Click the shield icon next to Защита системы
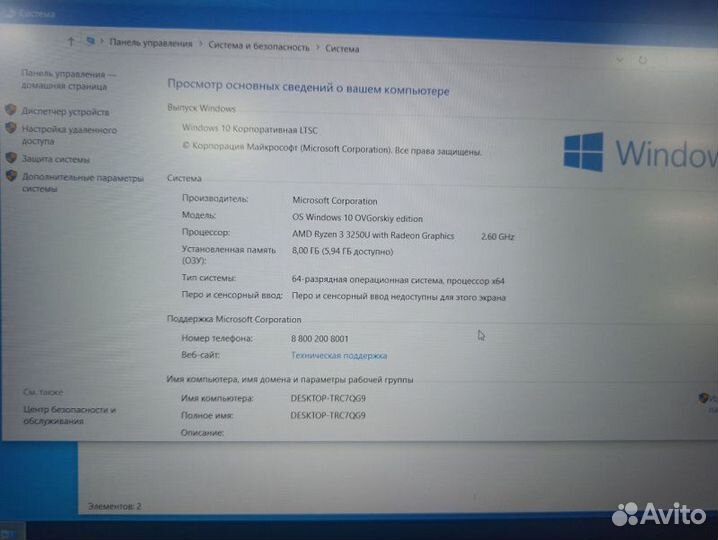 [x=11, y=158]
